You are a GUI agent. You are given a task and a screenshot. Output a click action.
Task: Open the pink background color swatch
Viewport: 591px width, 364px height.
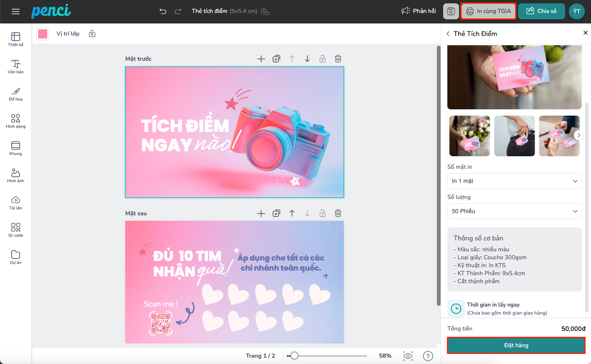(43, 34)
